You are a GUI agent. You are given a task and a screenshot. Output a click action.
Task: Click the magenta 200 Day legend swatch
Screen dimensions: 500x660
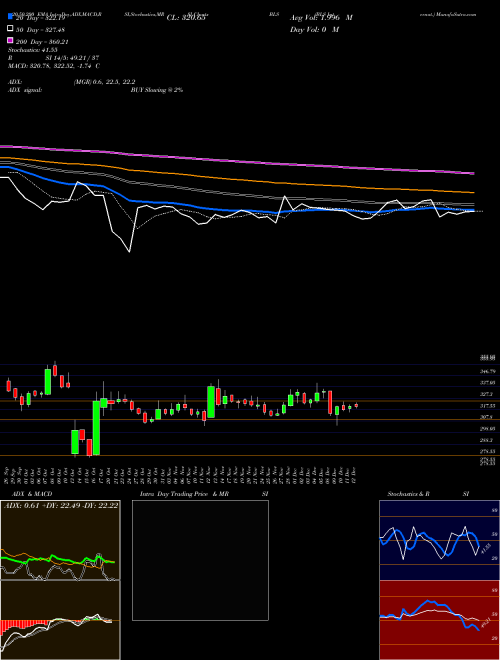[10, 41]
